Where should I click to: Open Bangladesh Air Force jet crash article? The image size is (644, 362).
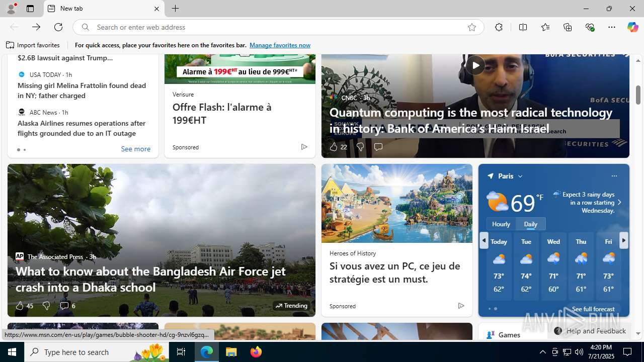coord(150,279)
